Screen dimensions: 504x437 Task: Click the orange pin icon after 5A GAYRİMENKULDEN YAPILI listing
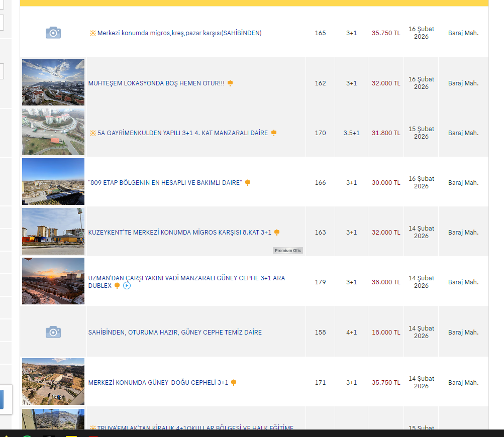(274, 133)
